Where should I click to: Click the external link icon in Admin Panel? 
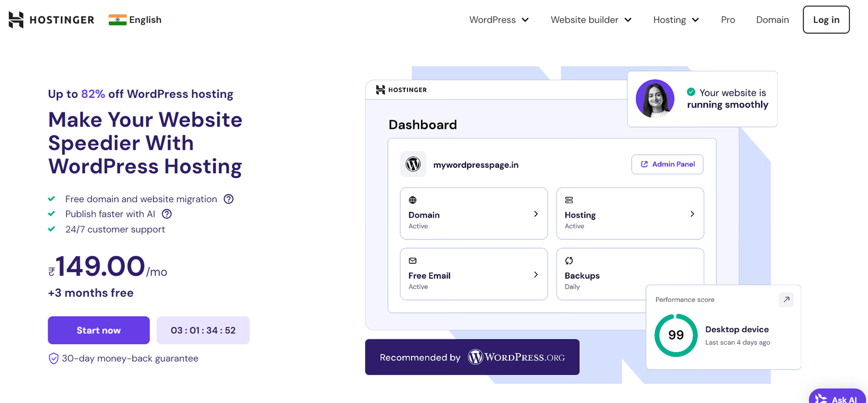tap(644, 165)
